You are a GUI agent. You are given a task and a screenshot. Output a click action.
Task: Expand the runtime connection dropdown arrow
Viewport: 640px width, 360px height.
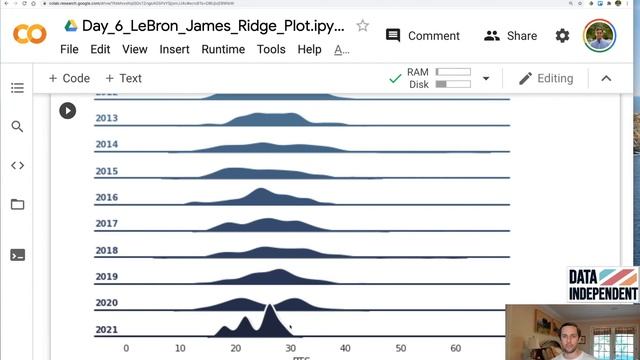tap(486, 78)
